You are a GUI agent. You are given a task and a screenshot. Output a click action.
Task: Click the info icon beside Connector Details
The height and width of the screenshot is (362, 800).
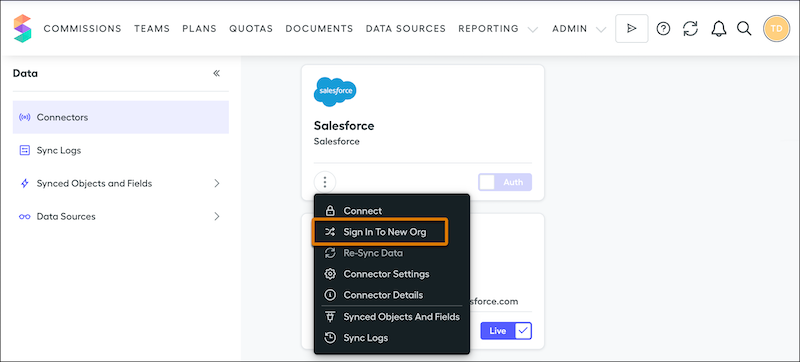pos(330,295)
